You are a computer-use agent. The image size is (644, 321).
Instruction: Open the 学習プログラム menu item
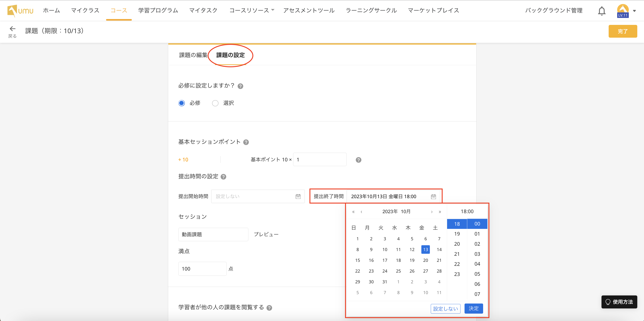(158, 10)
